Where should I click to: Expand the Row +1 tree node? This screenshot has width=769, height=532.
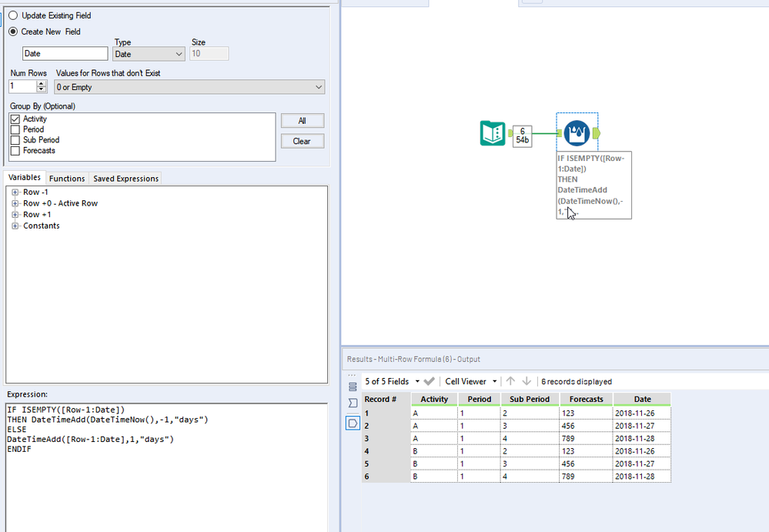15,215
